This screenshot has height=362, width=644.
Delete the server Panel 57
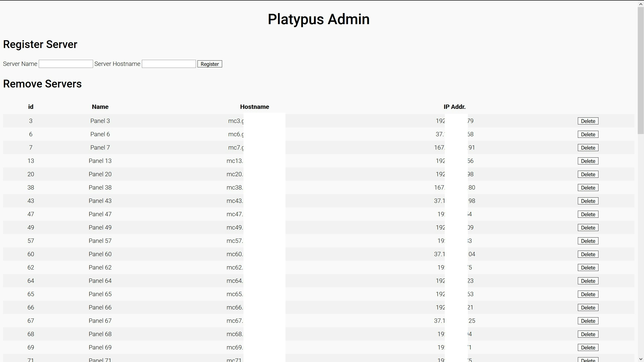pos(588,241)
